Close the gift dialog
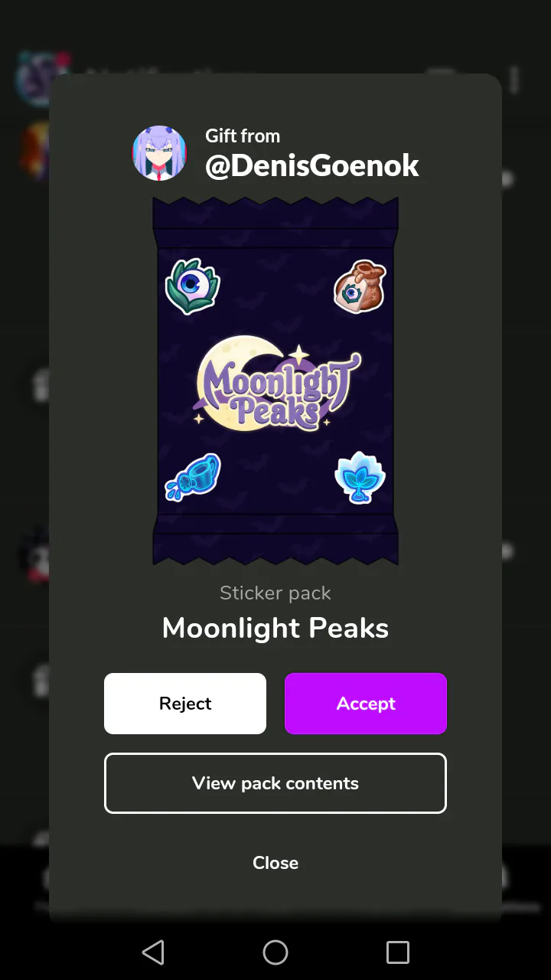Viewport: 551px width, 980px height. pyautogui.click(x=275, y=863)
